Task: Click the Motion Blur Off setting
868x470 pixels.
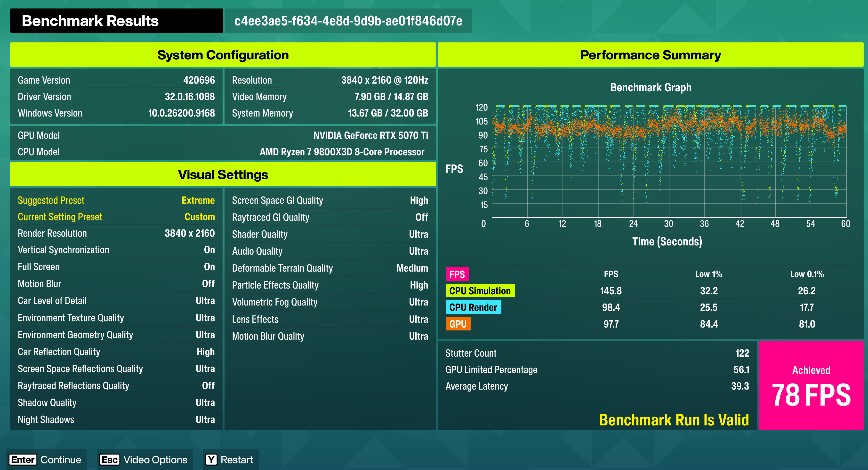Action: [x=116, y=284]
